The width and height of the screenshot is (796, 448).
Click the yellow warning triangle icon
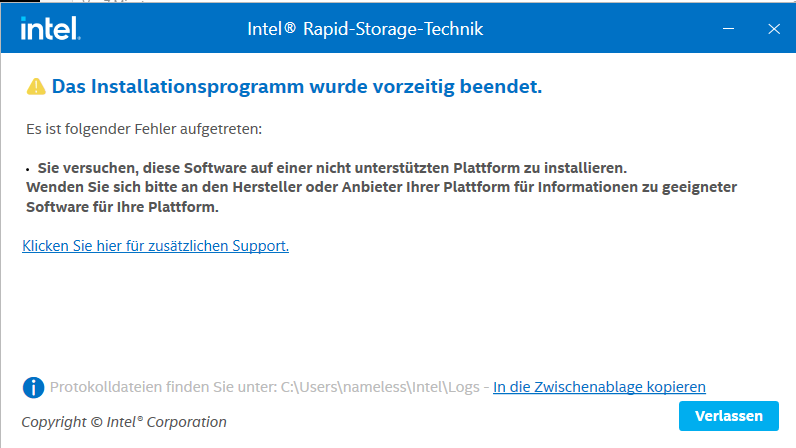36,87
